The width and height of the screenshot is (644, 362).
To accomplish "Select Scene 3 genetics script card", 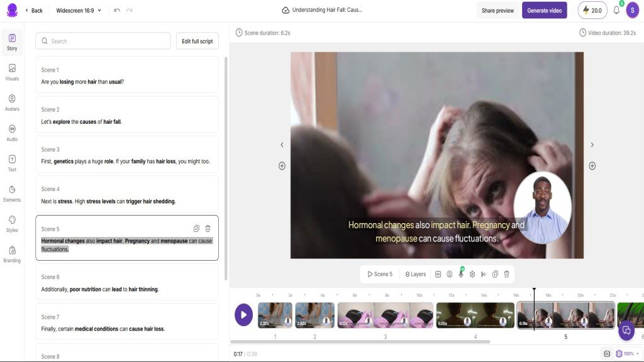I will (x=127, y=155).
